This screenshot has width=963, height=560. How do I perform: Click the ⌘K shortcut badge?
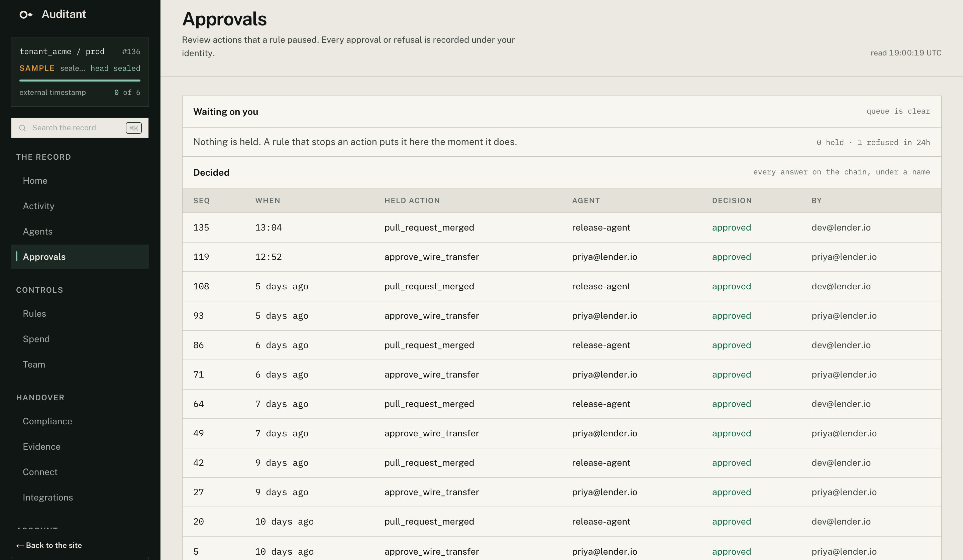tap(134, 128)
